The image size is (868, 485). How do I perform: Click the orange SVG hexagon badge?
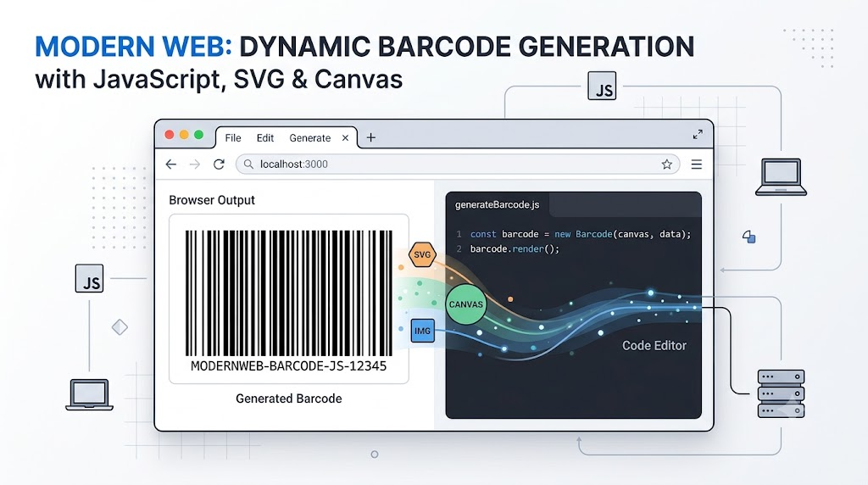tap(422, 254)
